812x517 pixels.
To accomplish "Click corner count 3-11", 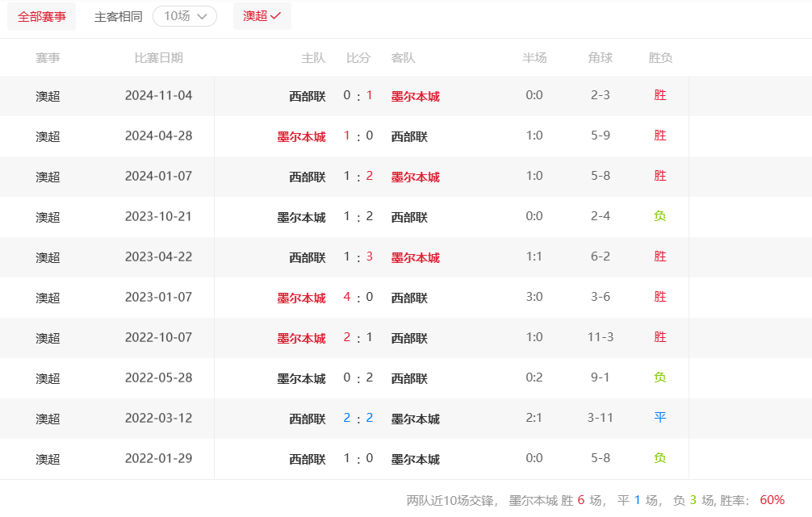I will (x=601, y=418).
